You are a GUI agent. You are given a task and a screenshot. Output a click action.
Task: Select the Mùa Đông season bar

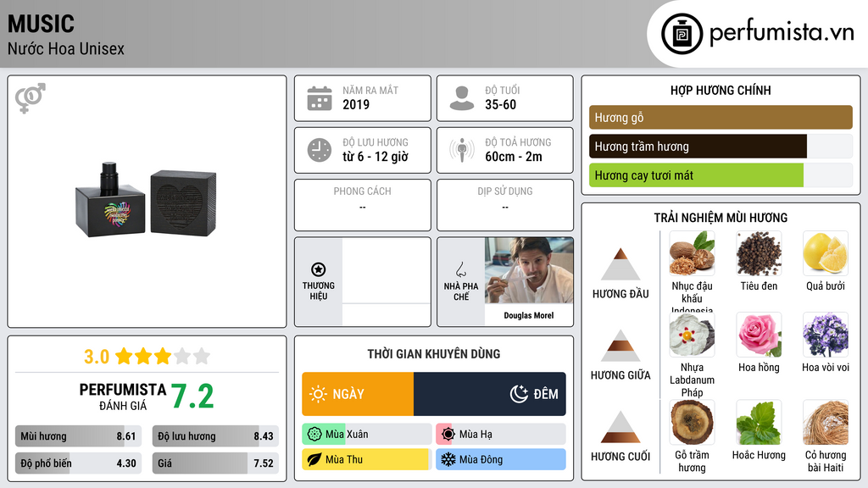[501, 459]
